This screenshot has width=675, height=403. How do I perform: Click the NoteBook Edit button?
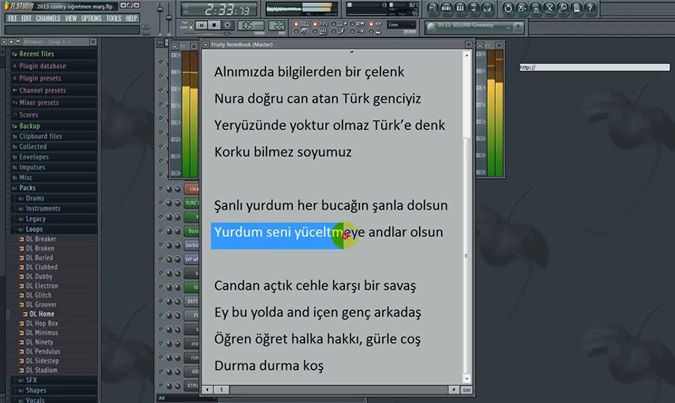pos(467,390)
